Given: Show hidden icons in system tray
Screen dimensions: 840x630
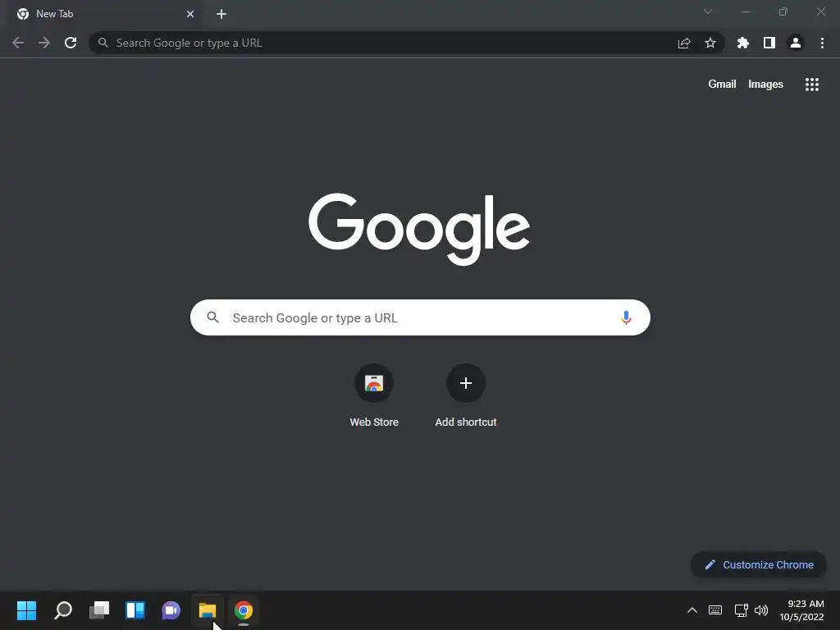Looking at the screenshot, I should tap(692, 610).
